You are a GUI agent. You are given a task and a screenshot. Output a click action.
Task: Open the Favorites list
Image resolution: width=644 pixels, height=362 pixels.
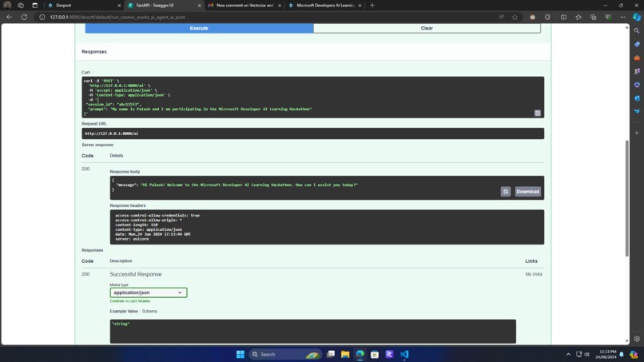tap(578, 18)
